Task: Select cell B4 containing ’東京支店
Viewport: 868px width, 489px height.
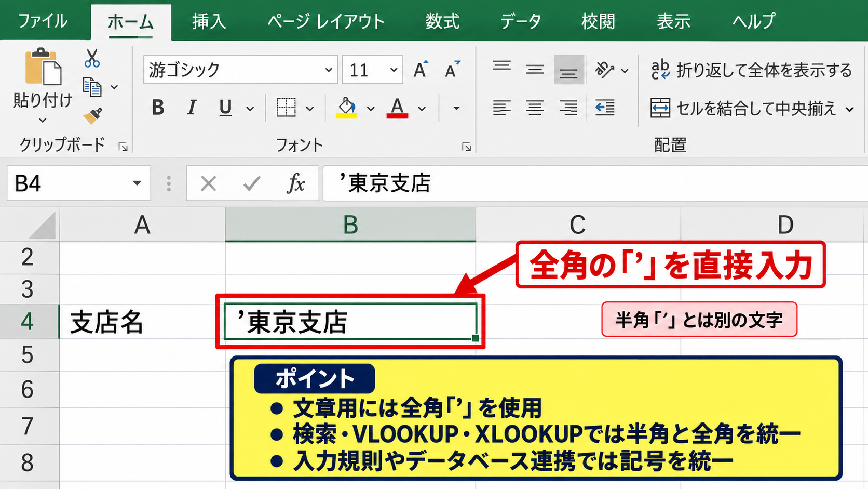Action: point(350,322)
